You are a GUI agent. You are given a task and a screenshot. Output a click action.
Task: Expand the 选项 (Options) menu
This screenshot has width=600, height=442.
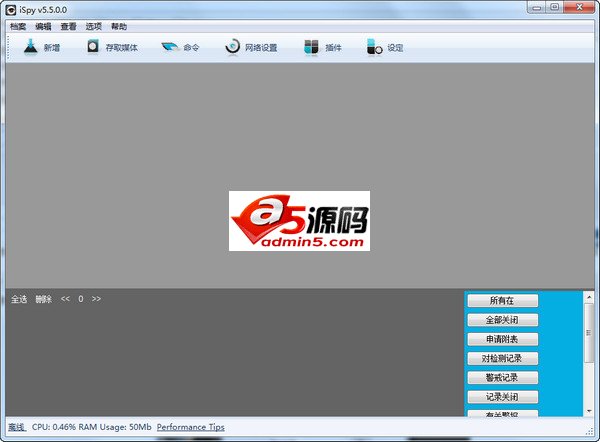pyautogui.click(x=94, y=26)
